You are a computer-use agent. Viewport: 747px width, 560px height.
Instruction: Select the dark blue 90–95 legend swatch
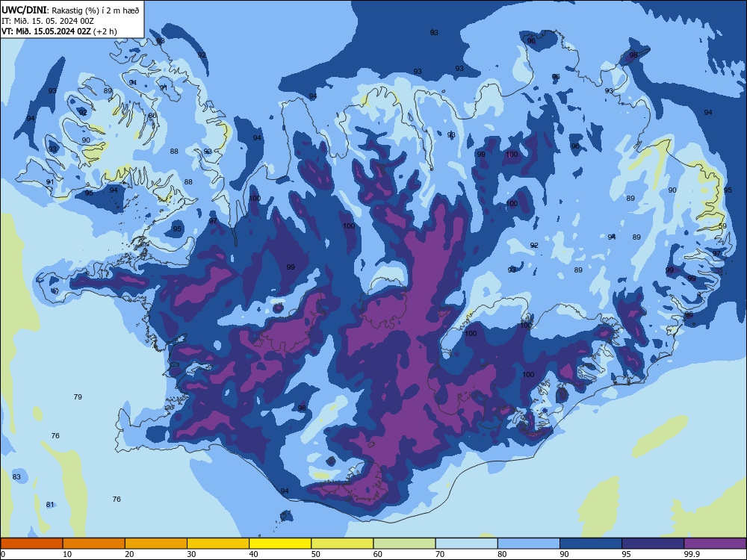[591, 544]
